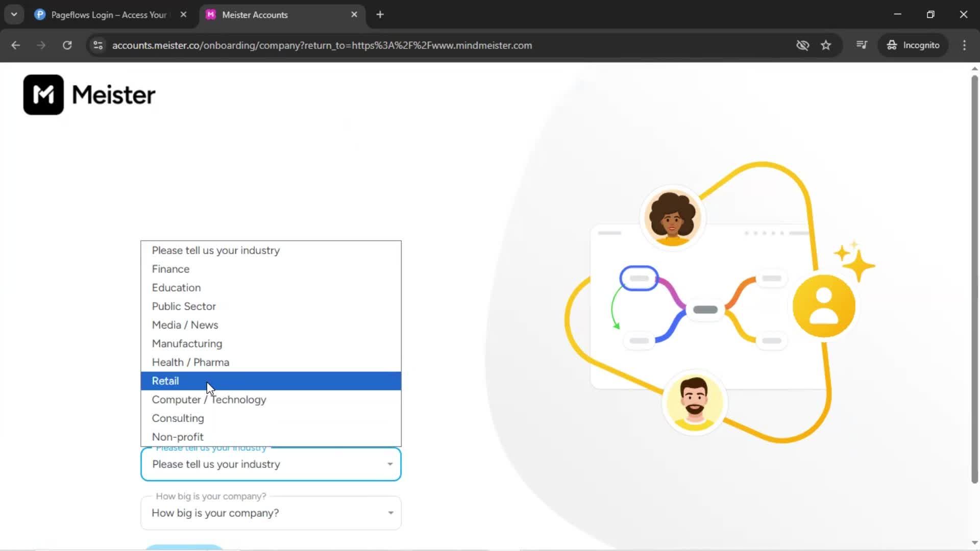The height and width of the screenshot is (551, 980).
Task: Bookmark this page with the star icon
Action: pos(826,45)
